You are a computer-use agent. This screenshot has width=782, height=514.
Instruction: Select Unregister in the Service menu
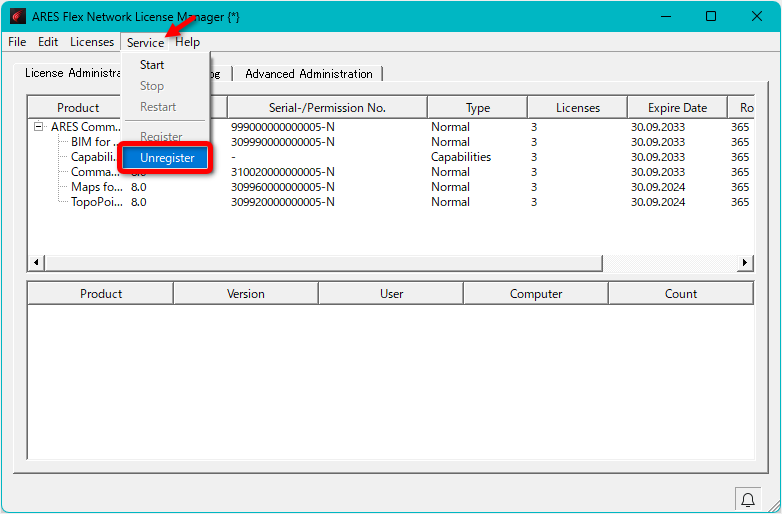coord(167,158)
